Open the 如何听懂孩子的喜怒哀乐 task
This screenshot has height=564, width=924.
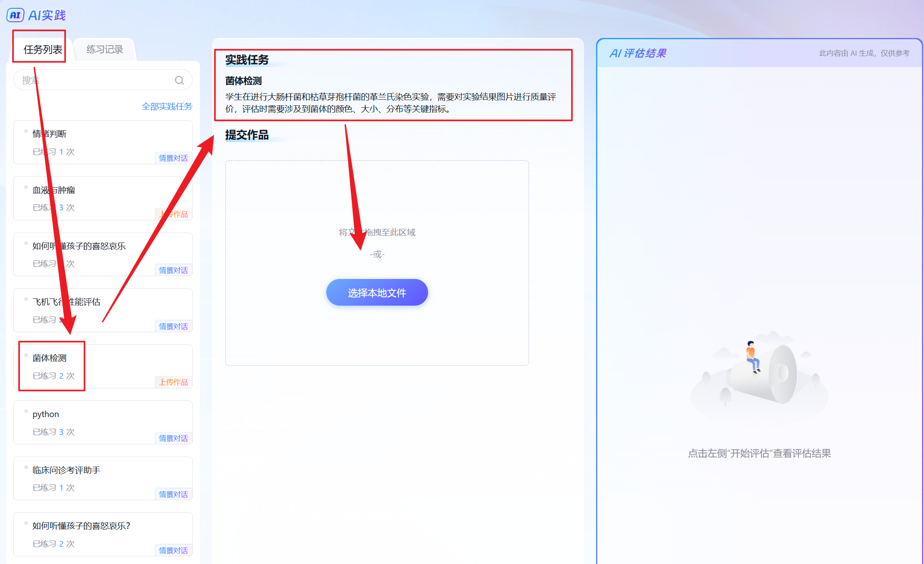click(x=103, y=254)
